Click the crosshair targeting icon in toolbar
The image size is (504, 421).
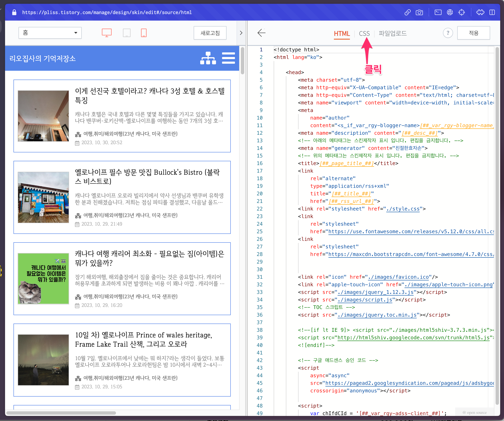pos(461,12)
